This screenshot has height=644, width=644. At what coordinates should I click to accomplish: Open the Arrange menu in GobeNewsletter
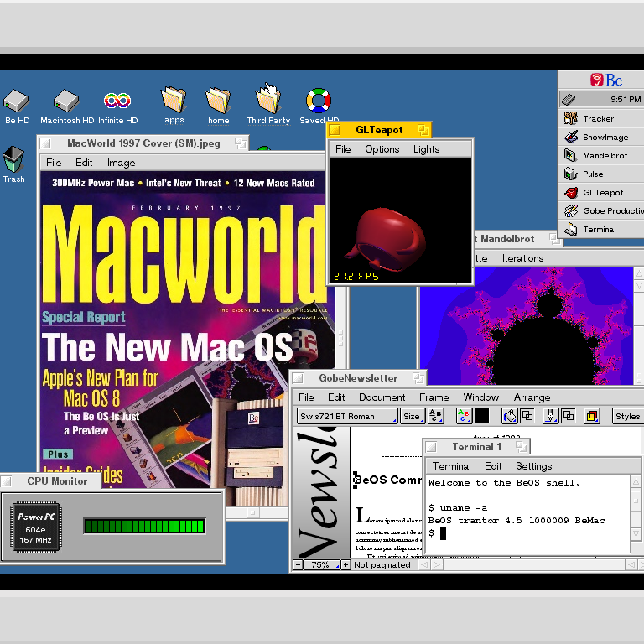(x=532, y=397)
